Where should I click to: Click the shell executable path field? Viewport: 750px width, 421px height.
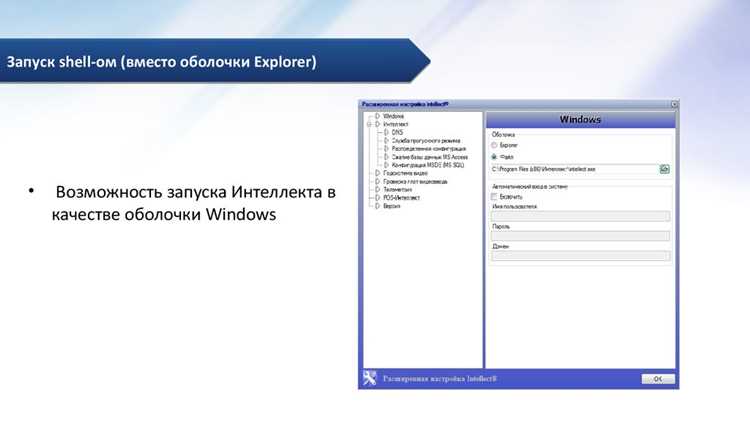[574, 169]
